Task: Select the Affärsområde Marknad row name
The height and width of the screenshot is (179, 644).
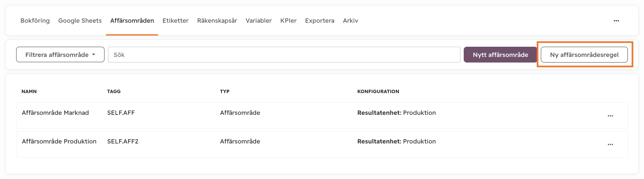Action: tap(55, 113)
